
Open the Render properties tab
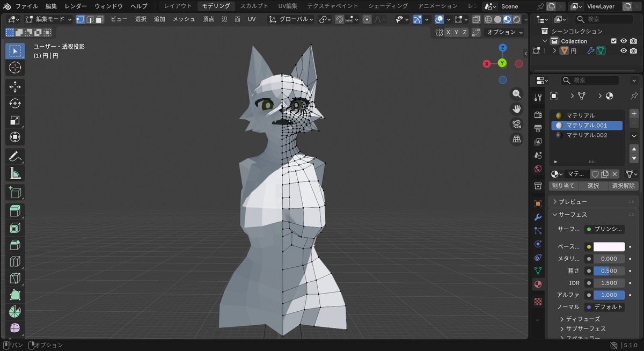point(538,114)
